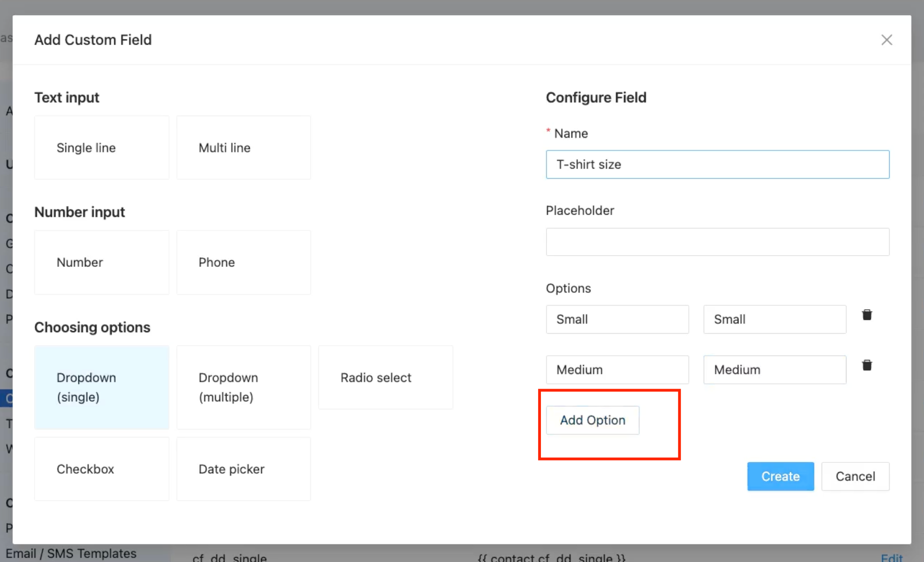
Task: Delete the Medium option with trash icon
Action: click(x=867, y=366)
